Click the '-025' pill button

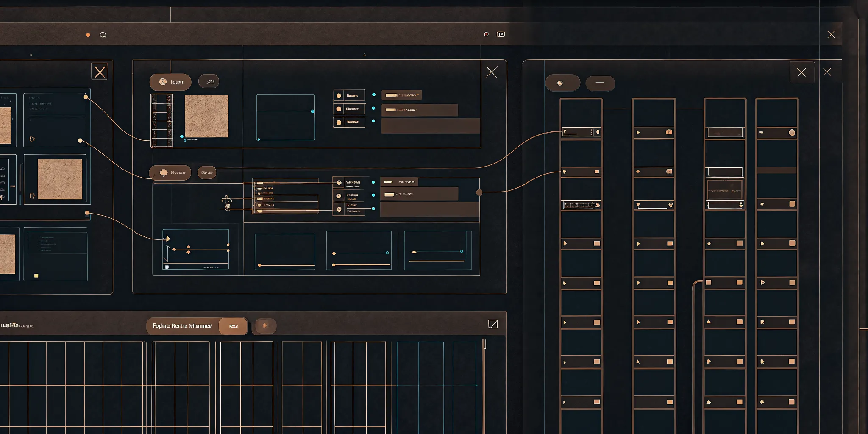[209, 81]
